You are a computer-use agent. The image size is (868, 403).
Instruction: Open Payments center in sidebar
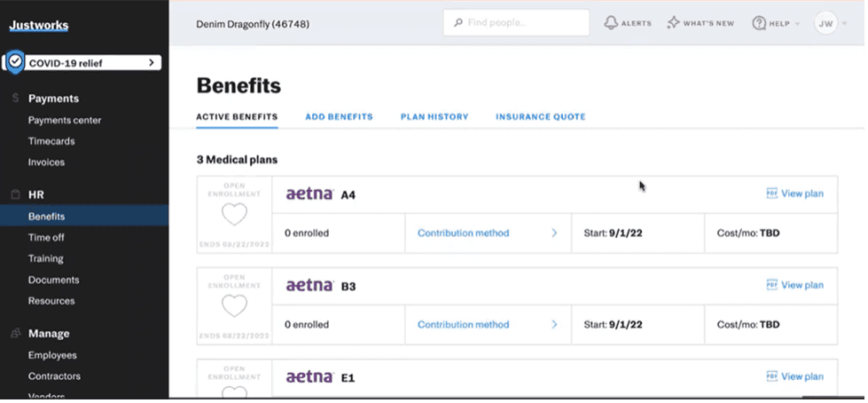65,120
